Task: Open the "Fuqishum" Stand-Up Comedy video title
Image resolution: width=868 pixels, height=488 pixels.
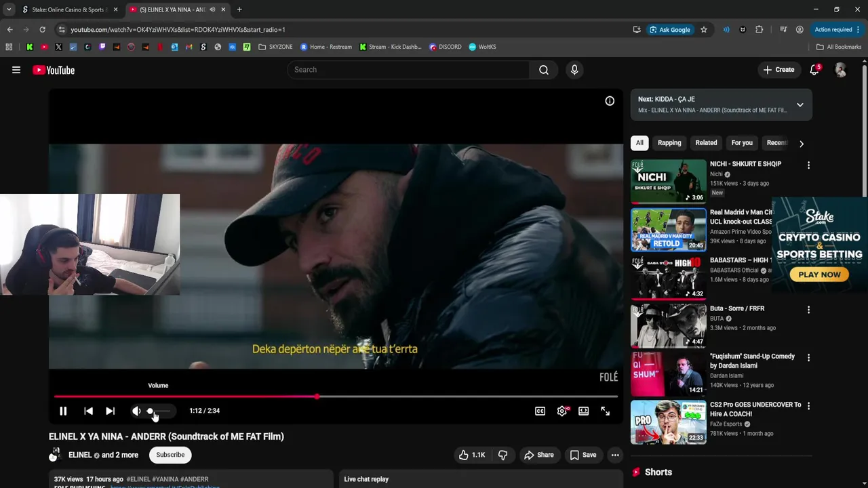Action: (x=752, y=361)
